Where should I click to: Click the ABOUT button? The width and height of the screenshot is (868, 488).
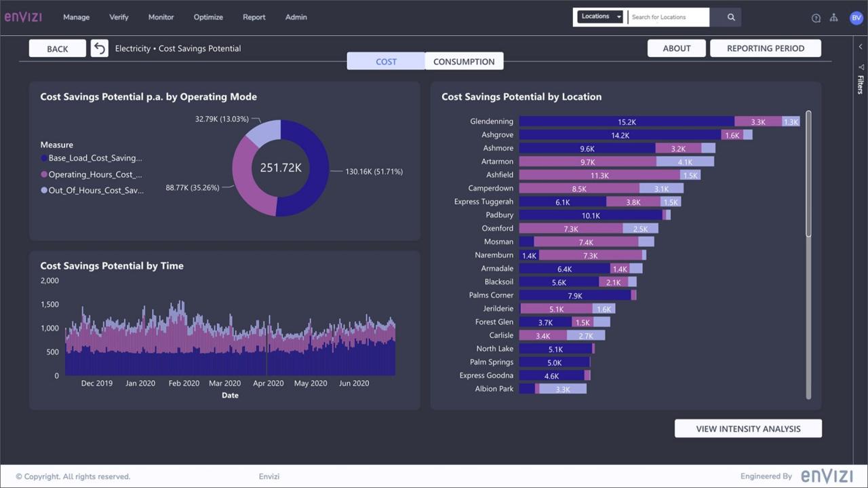pos(676,48)
